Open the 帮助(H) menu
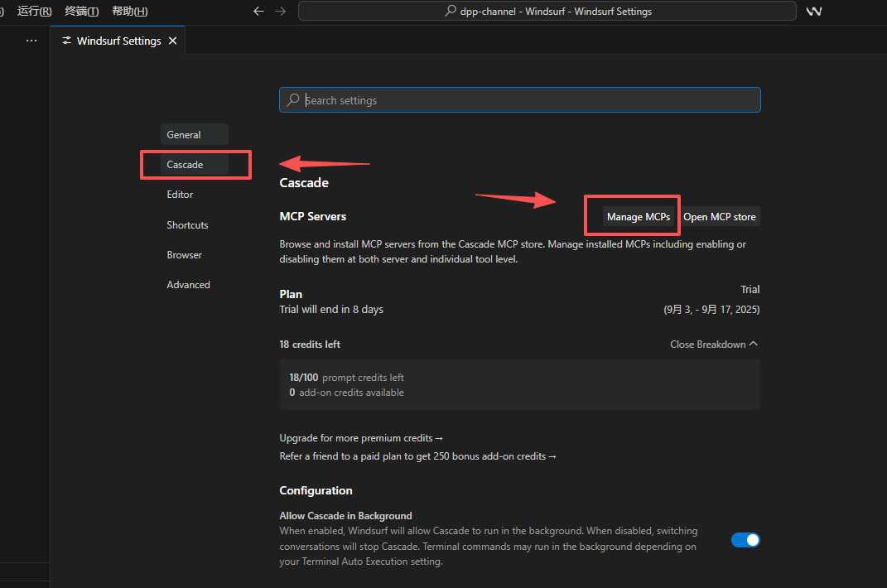This screenshot has width=887, height=588. tap(129, 11)
